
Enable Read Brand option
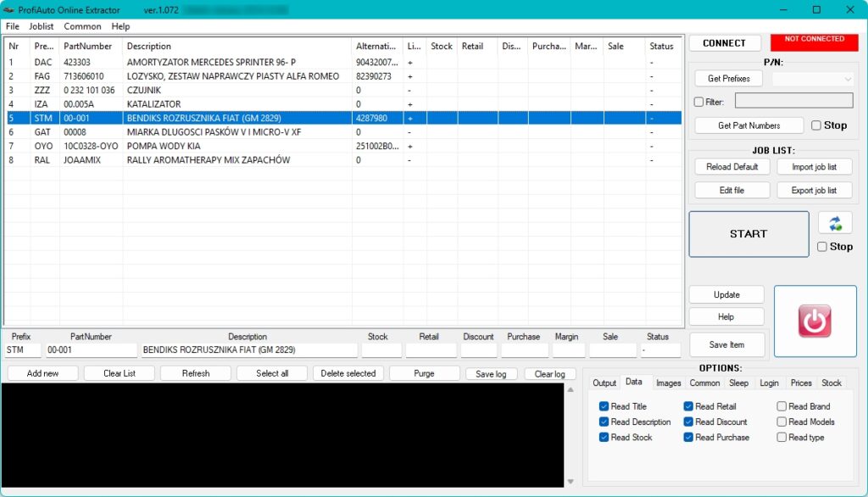tap(782, 406)
